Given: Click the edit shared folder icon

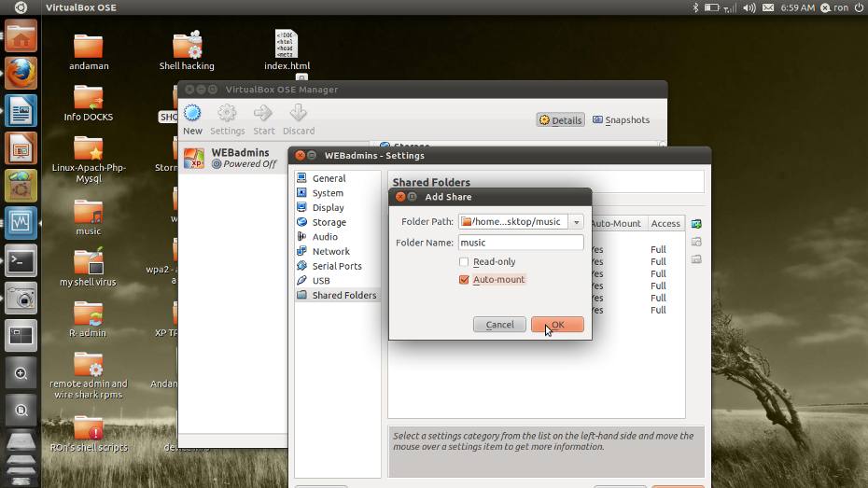Looking at the screenshot, I should pyautogui.click(x=696, y=242).
